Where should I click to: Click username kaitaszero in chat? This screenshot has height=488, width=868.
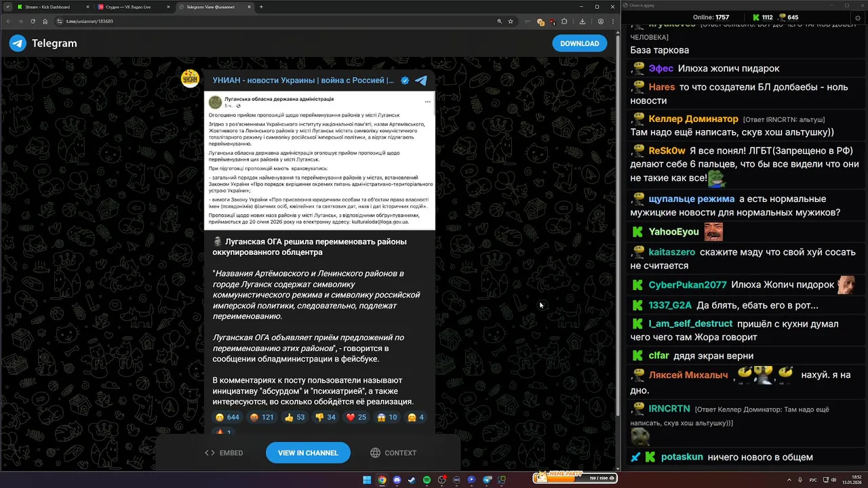671,252
